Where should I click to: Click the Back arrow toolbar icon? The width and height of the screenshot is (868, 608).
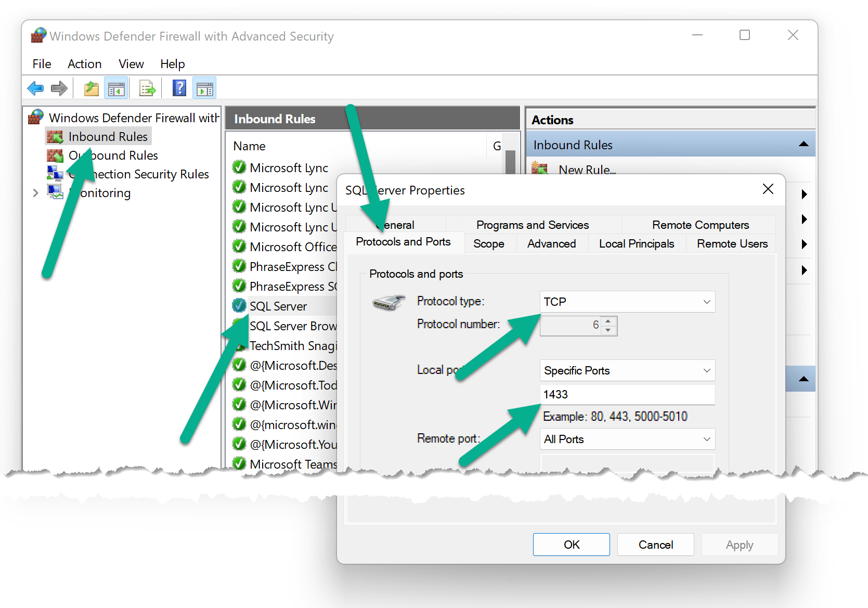(35, 88)
